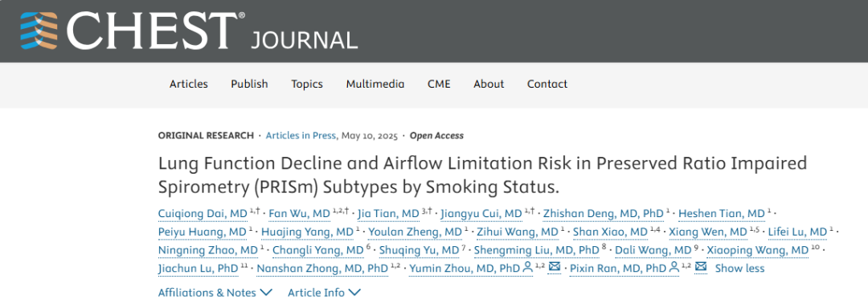Select Contact in the navigation bar
This screenshot has width=868, height=304.
coord(547,84)
